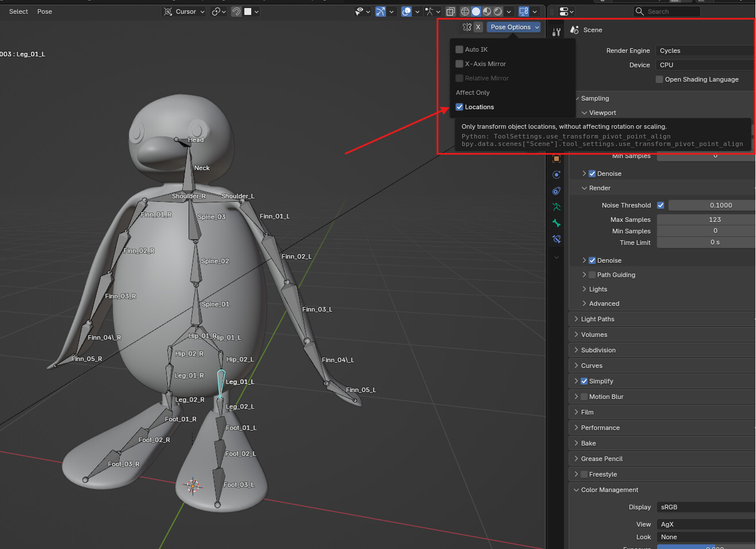This screenshot has width=756, height=549.
Task: Open the Cursor pivot point dropdown
Action: point(184,11)
